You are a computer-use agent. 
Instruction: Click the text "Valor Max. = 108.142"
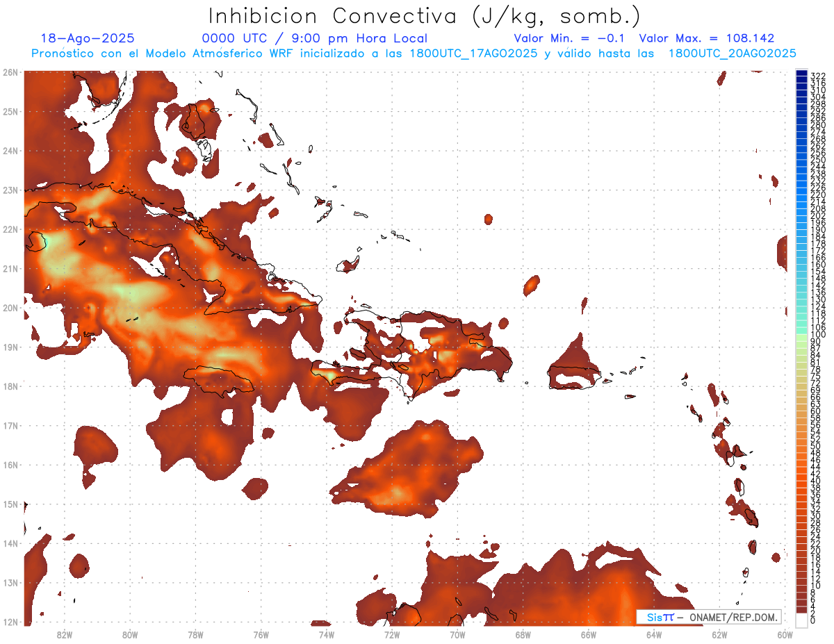[707, 38]
